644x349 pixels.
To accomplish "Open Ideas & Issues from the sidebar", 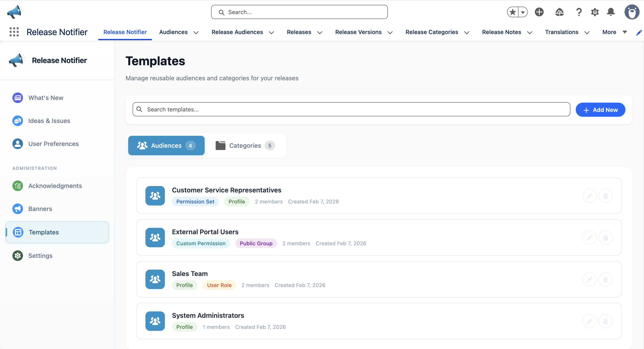I will 49,121.
